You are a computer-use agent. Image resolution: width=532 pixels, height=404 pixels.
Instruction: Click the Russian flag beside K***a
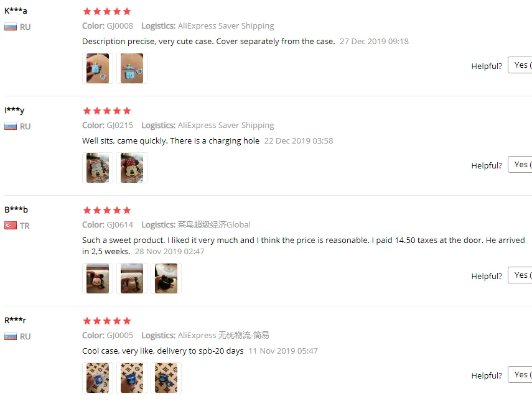11,27
